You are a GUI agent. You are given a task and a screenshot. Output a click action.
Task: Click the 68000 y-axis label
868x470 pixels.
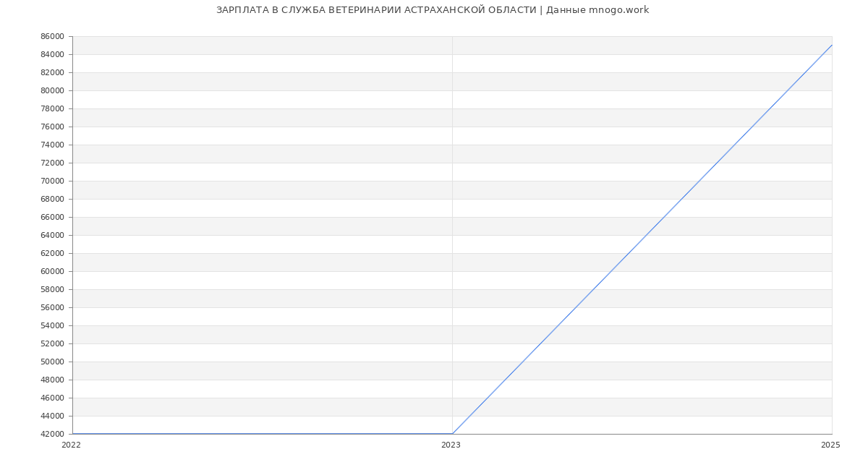[x=53, y=200]
